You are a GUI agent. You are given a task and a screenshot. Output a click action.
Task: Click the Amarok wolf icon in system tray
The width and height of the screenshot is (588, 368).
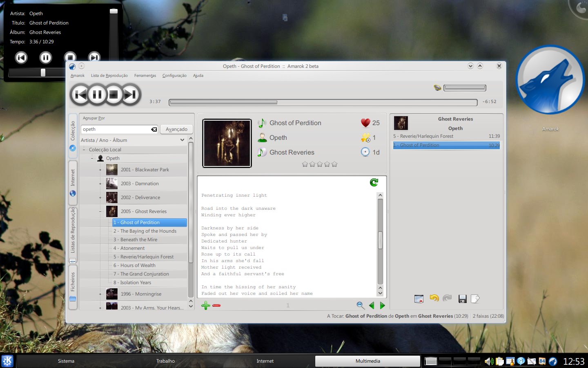click(x=553, y=361)
